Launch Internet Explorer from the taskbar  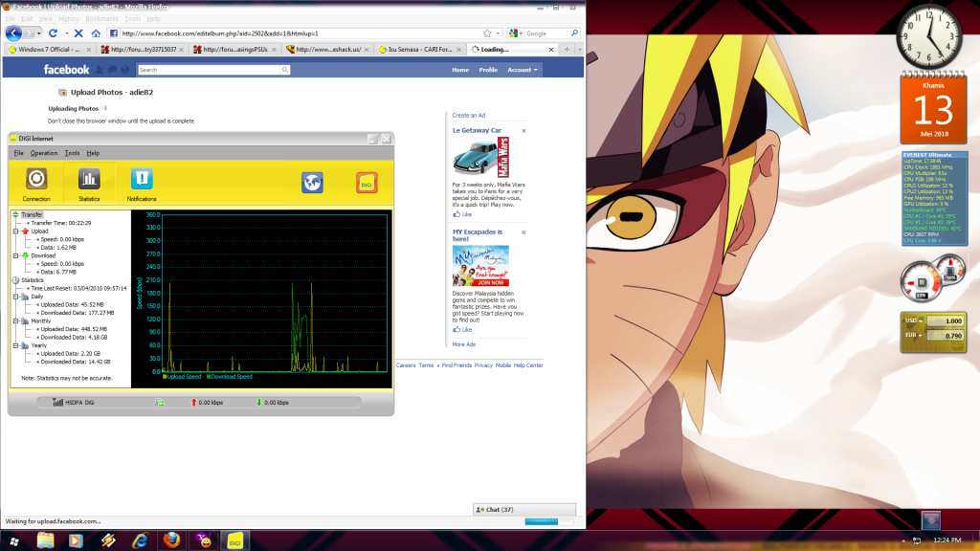(140, 541)
